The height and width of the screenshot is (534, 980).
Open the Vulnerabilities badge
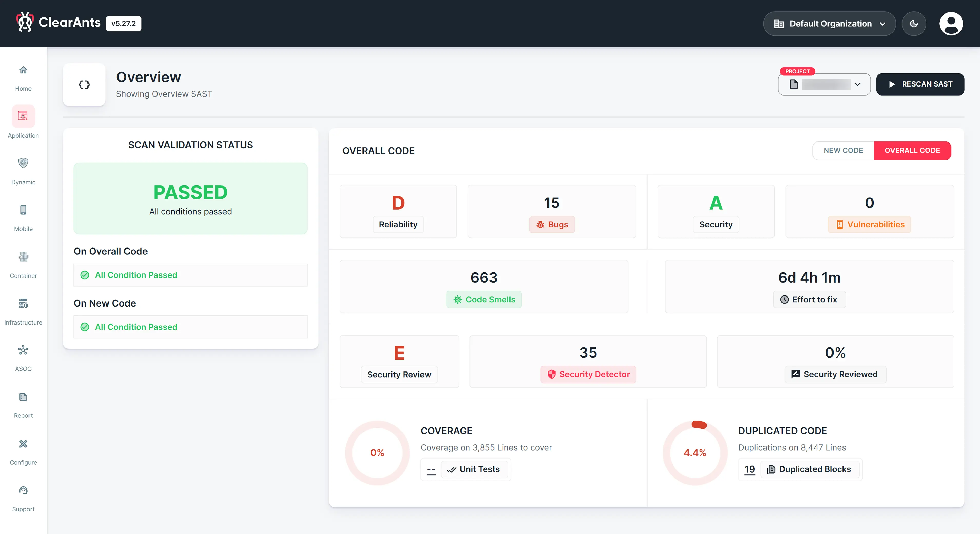(x=870, y=225)
